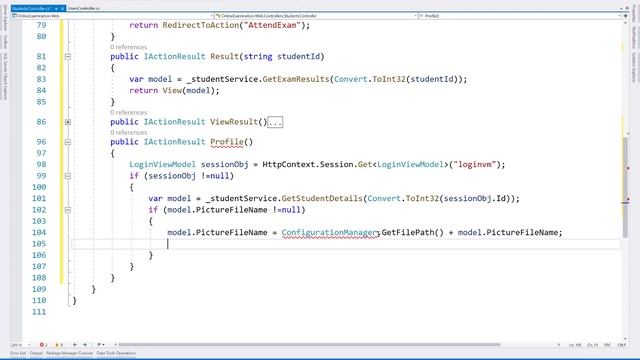Open the Profile member navigation dropdown
The width and height of the screenshot is (640, 360).
(520, 16)
